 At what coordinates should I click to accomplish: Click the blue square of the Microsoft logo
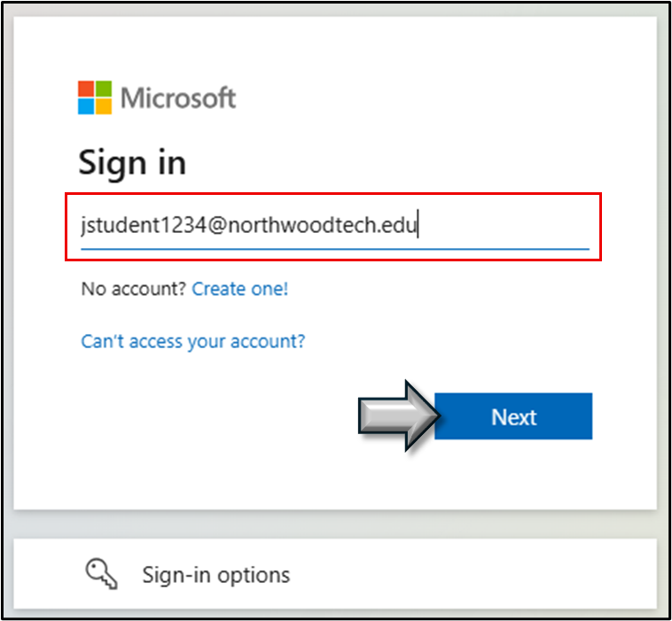pos(86,106)
